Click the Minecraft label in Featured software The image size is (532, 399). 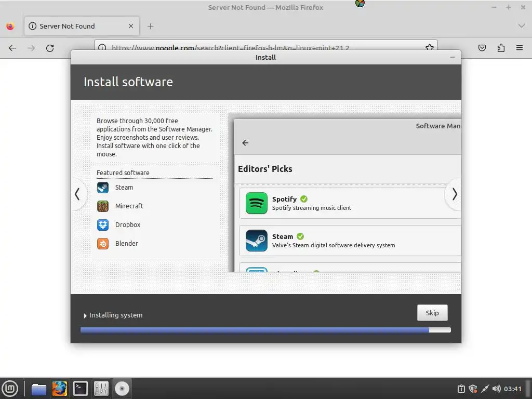[x=129, y=206]
